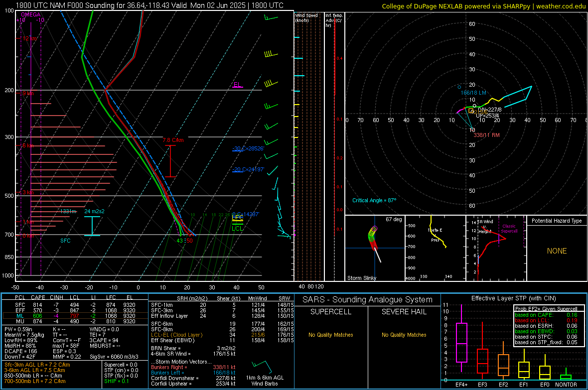The width and height of the screenshot is (588, 390).
Task: Click the '-20 C=24197'' height label
Action: click(248, 169)
